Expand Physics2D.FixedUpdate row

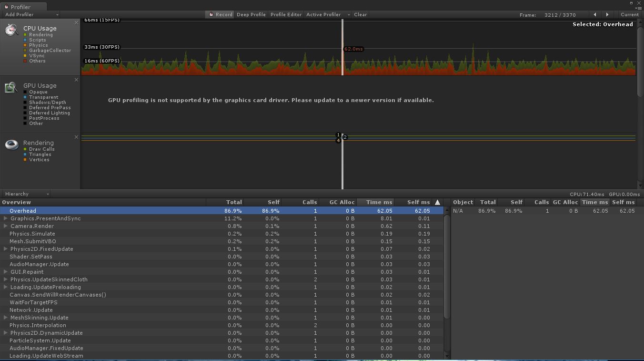[6, 249]
